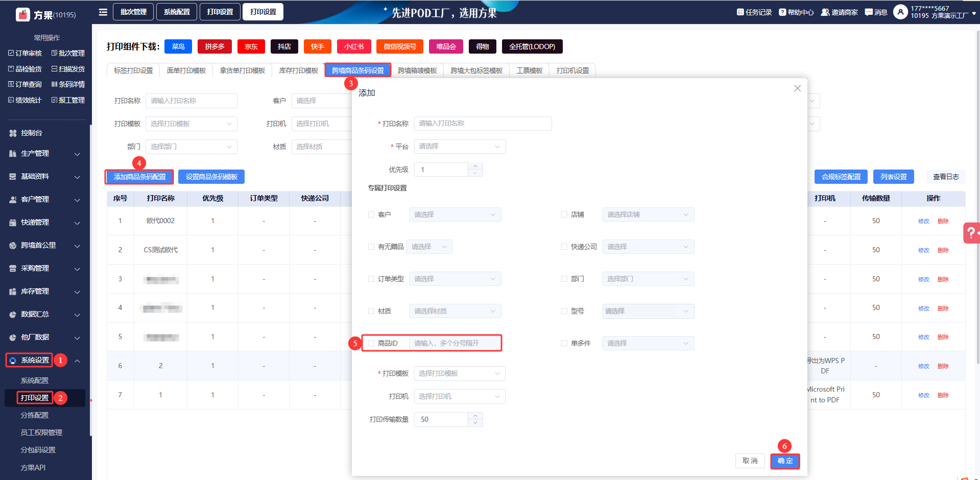Screen dimensions: 980x480
Task: Click the 跨境首公里 sidebar icon
Action: (x=13, y=245)
